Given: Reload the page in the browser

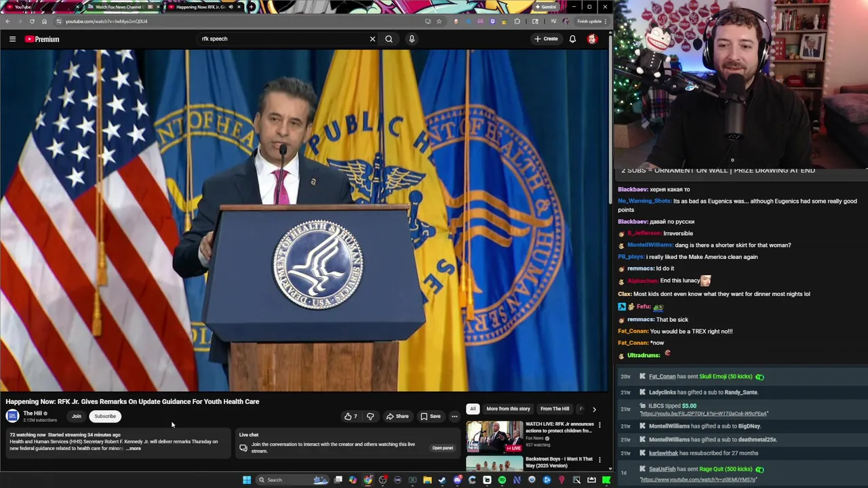Looking at the screenshot, I should (32, 21).
